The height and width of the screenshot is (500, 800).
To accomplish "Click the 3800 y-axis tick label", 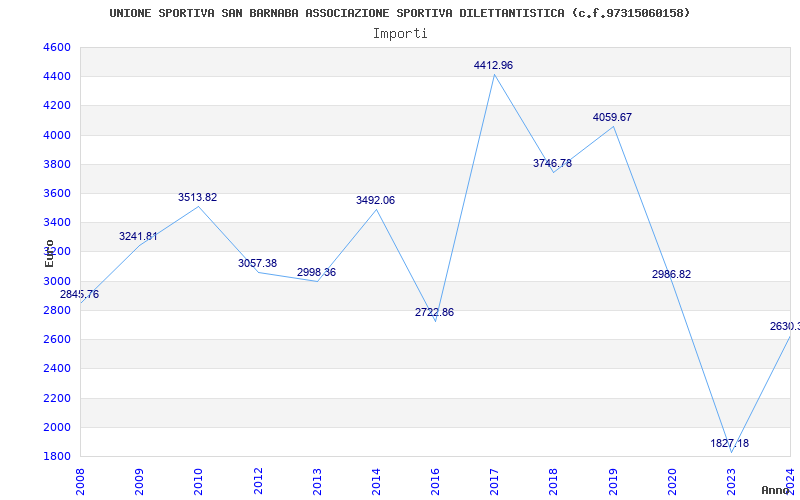I will pos(57,164).
